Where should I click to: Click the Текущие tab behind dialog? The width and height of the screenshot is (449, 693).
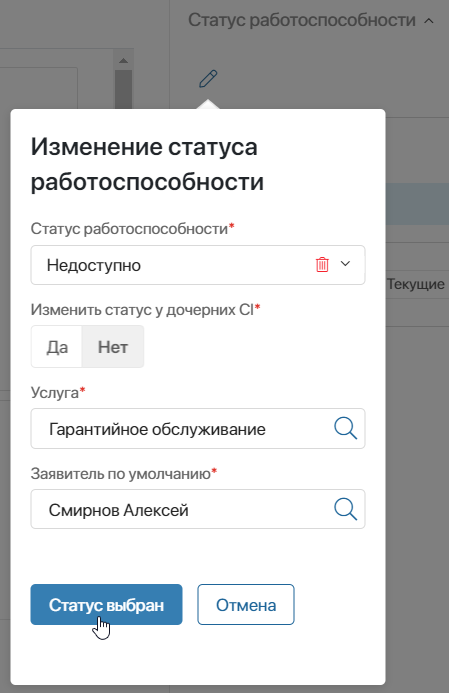click(x=415, y=284)
